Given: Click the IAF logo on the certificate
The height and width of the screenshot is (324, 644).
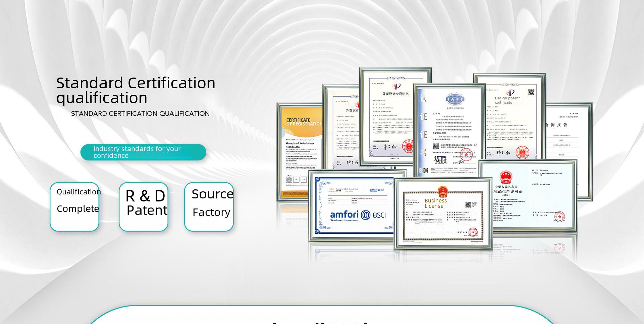Looking at the screenshot, I should point(455,99).
